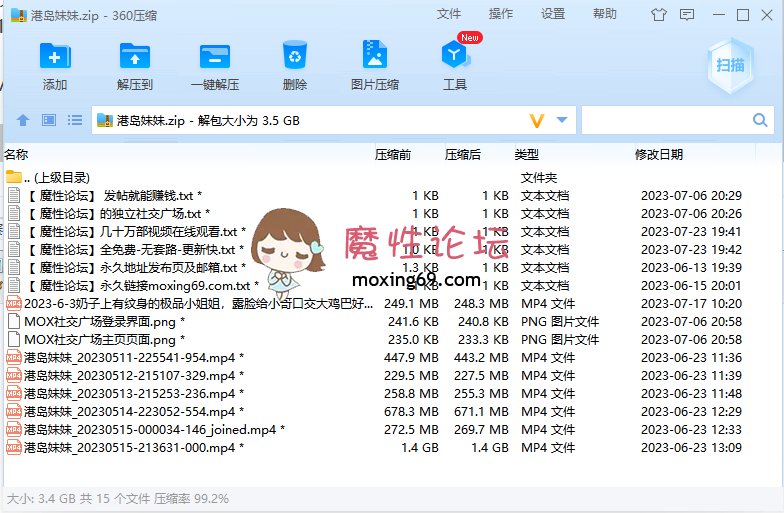This screenshot has height=513, width=784.
Task: Click the 678.3 MB size cell
Action: coord(411,412)
